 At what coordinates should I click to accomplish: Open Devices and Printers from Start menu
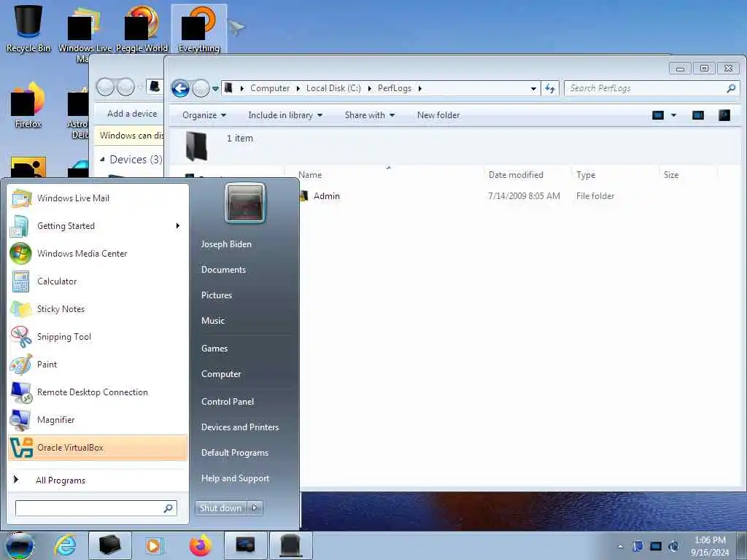pyautogui.click(x=239, y=427)
